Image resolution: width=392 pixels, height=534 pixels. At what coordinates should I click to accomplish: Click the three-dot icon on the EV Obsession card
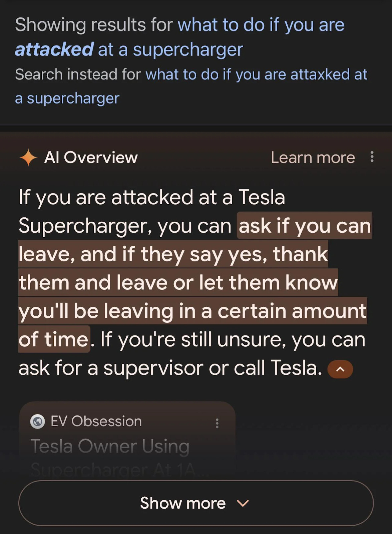217,423
